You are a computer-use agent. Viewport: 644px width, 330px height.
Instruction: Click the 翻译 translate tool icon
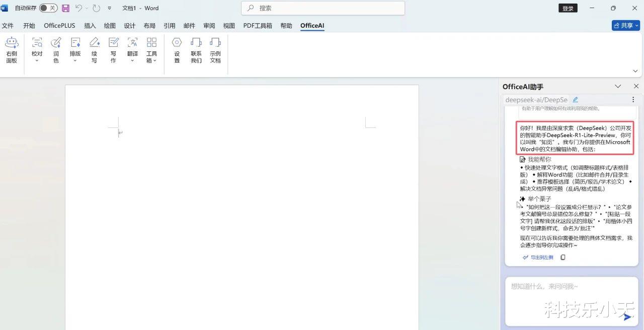(132, 43)
